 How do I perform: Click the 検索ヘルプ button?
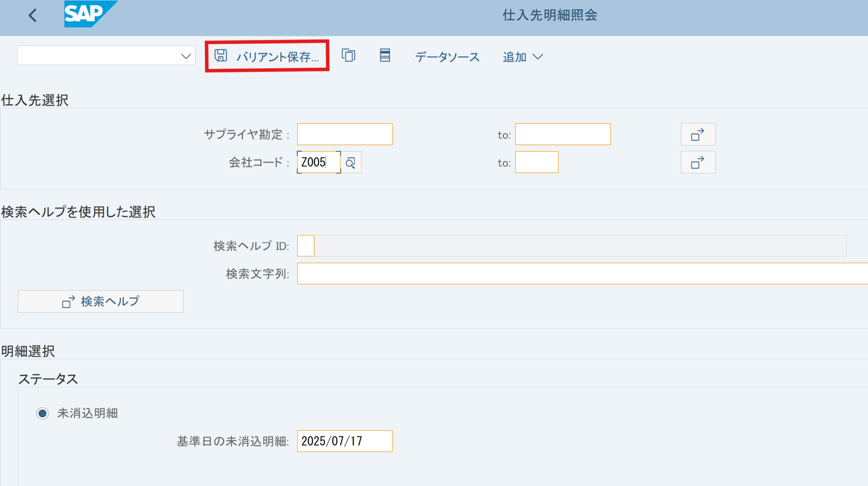click(100, 302)
